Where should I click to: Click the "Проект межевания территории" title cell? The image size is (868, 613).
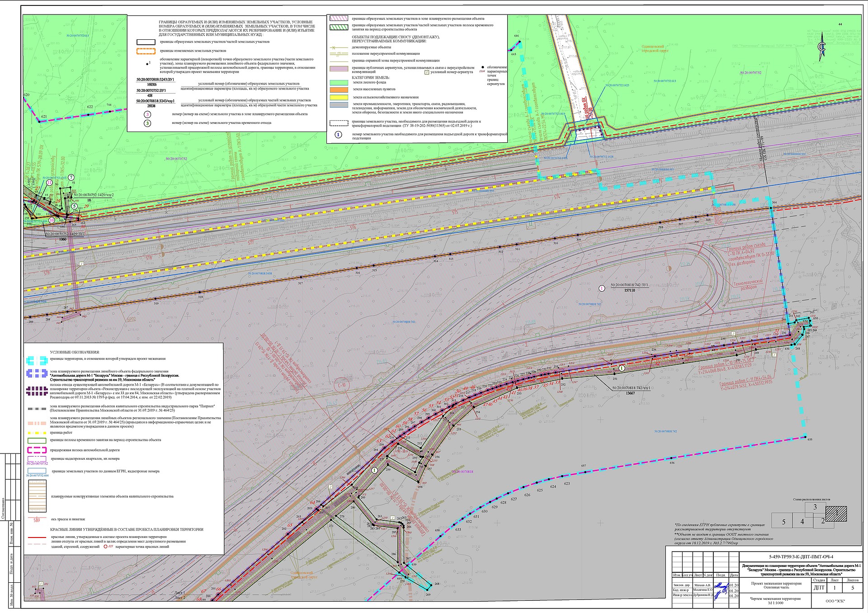(x=776, y=585)
